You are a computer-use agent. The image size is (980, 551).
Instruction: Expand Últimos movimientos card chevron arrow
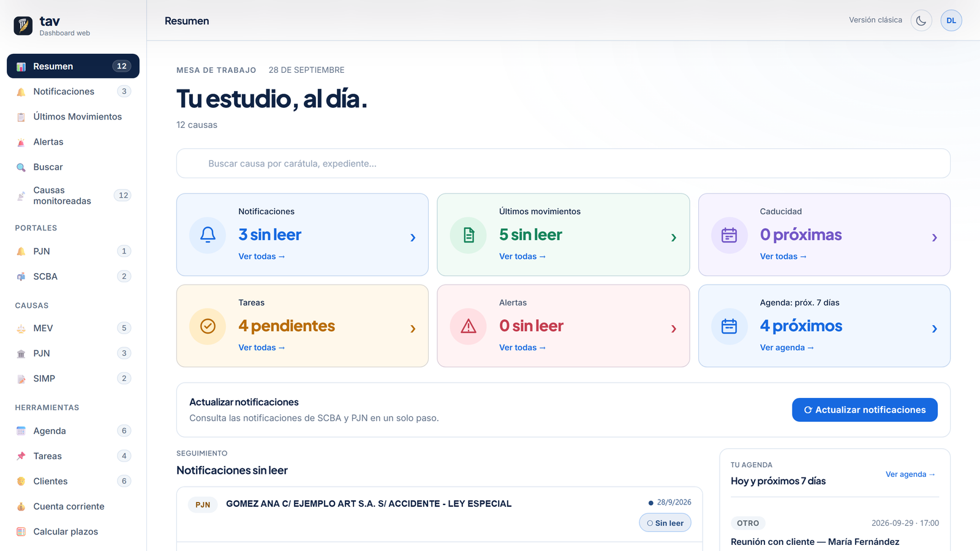[674, 238]
